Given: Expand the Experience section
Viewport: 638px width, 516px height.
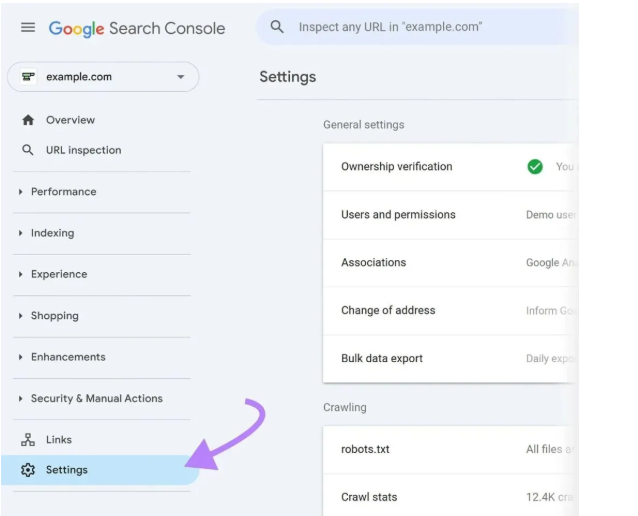Looking at the screenshot, I should pos(58,274).
